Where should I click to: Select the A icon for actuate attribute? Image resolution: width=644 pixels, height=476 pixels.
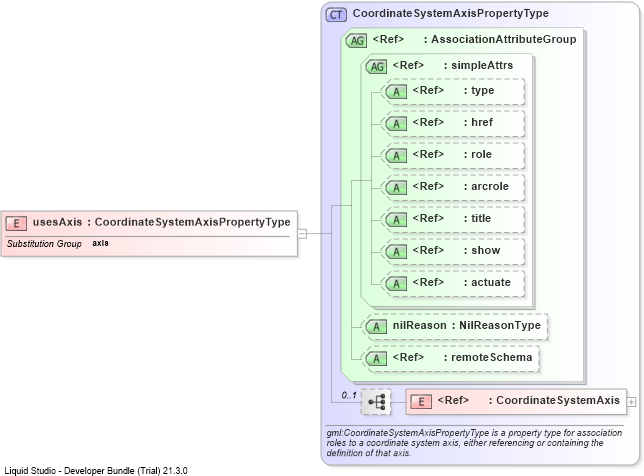[396, 284]
